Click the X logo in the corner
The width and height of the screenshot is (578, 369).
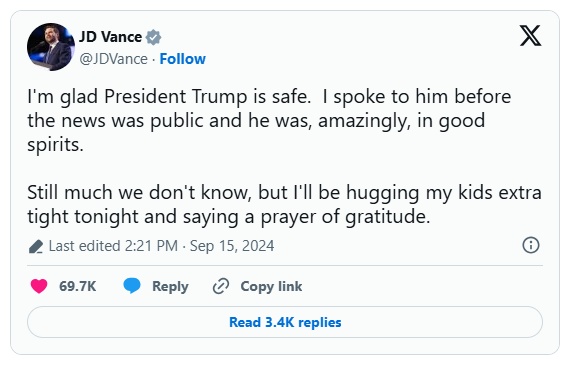click(x=530, y=36)
